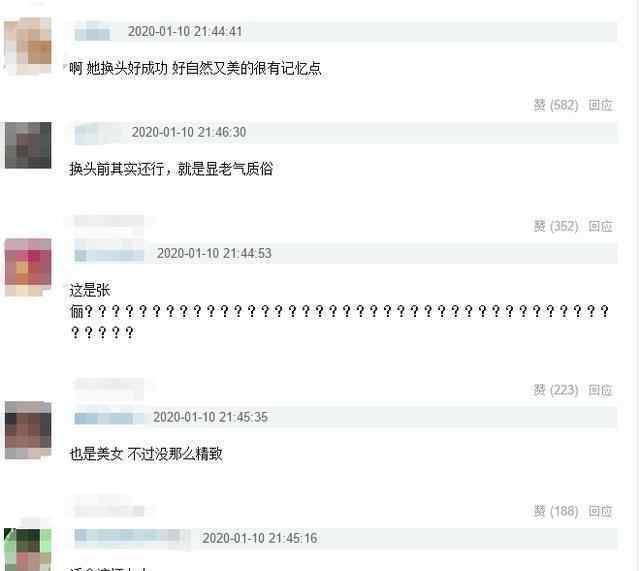
Task: Click 回应 beside the 352 likes count
Action: coord(600,226)
